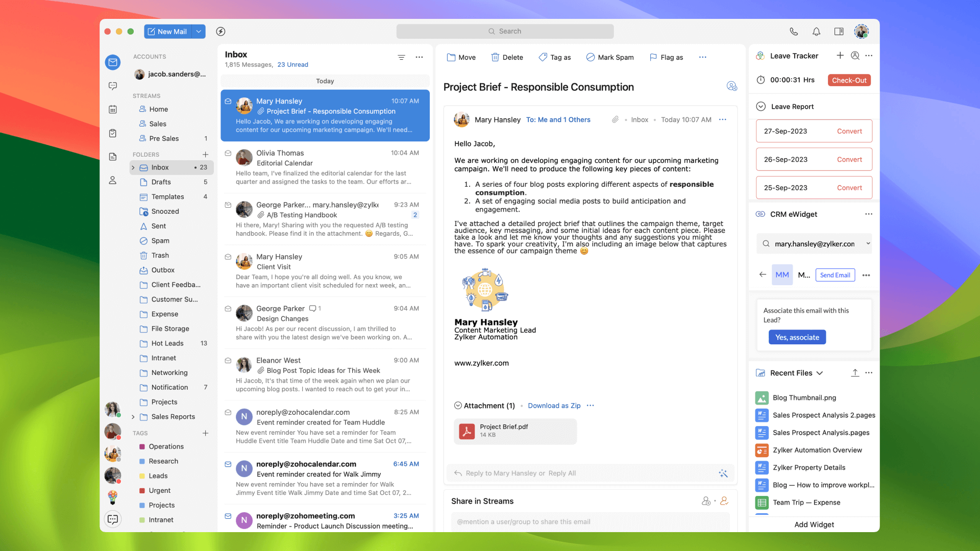
Task: Select the Urgent red tag
Action: 160,490
